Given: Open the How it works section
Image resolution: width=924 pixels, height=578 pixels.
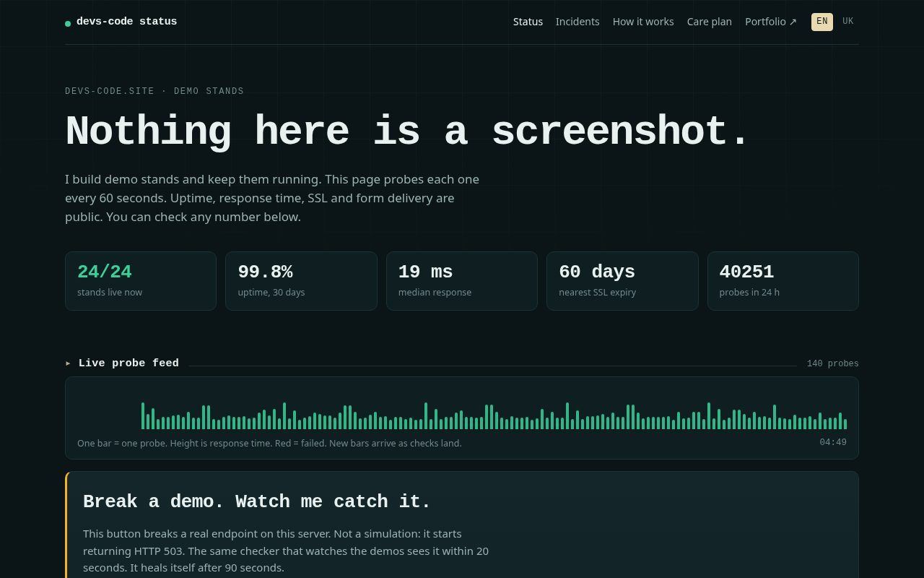Looking at the screenshot, I should click(643, 22).
